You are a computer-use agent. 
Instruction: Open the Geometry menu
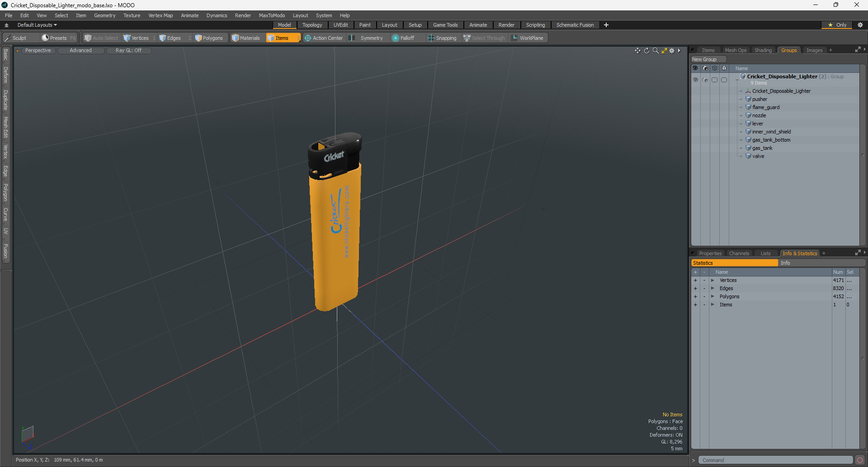pyautogui.click(x=104, y=15)
